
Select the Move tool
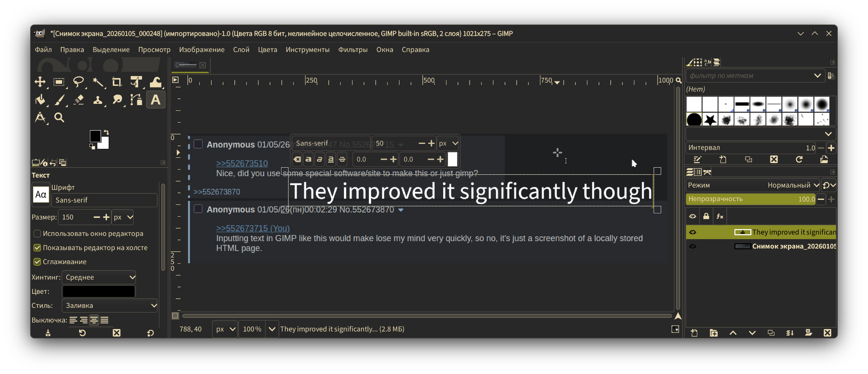[40, 82]
